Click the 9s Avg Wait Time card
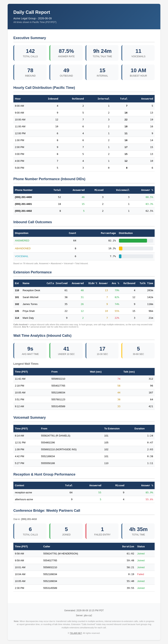The height and width of the screenshot is (644, 168). click(x=30, y=351)
